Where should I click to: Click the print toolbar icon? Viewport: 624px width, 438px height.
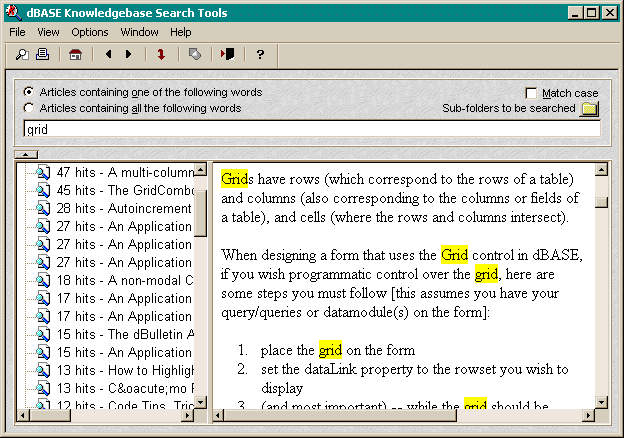(x=42, y=54)
